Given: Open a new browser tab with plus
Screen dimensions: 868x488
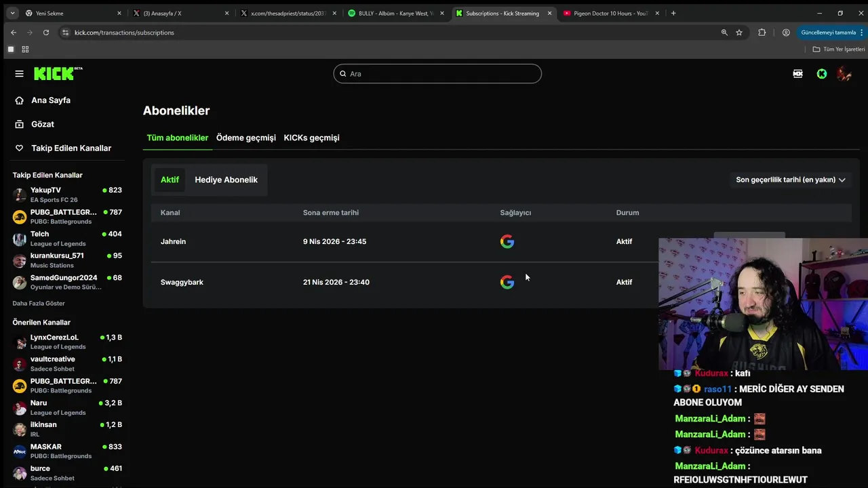Looking at the screenshot, I should point(673,13).
